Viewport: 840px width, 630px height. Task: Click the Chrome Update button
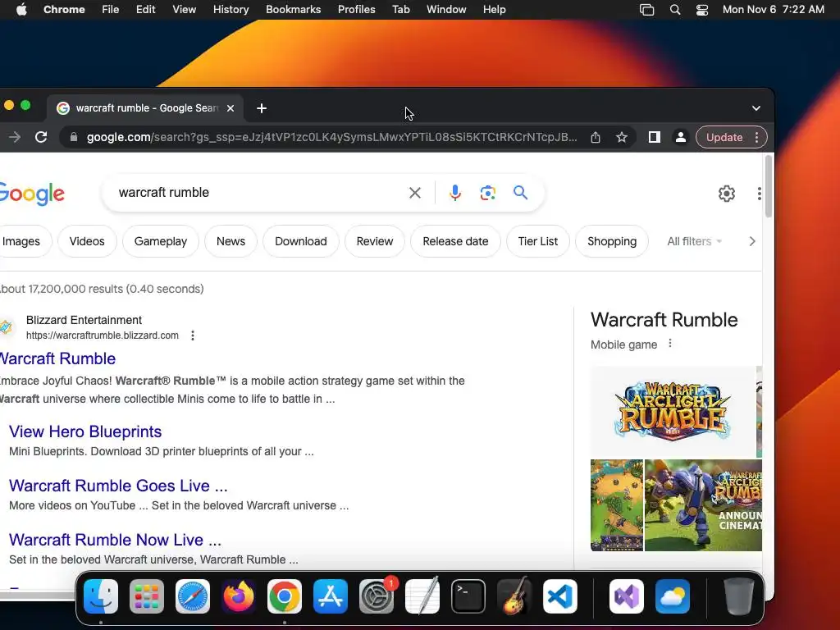[724, 137]
